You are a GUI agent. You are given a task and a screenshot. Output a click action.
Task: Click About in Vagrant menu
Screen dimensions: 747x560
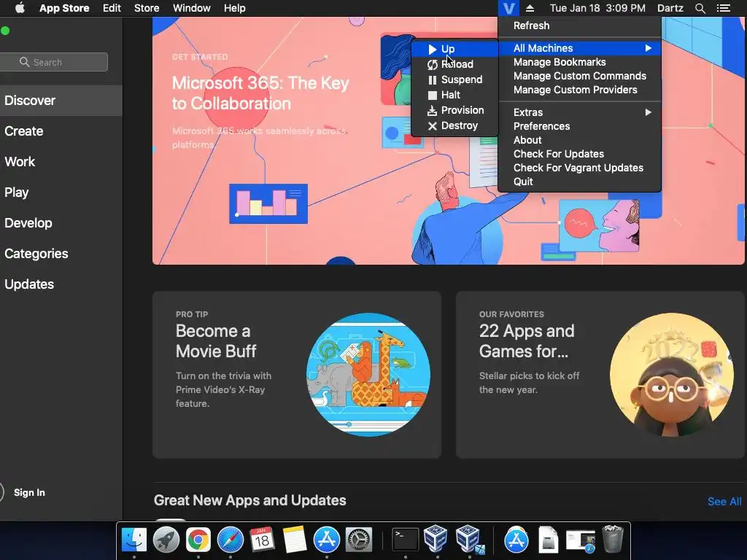click(x=579, y=140)
